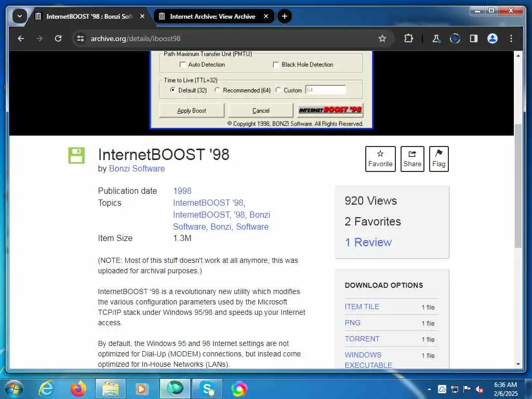Viewport: 532px width, 399px height.
Task: Open WINDOWS EXECUTABLE download option
Action: [368, 360]
